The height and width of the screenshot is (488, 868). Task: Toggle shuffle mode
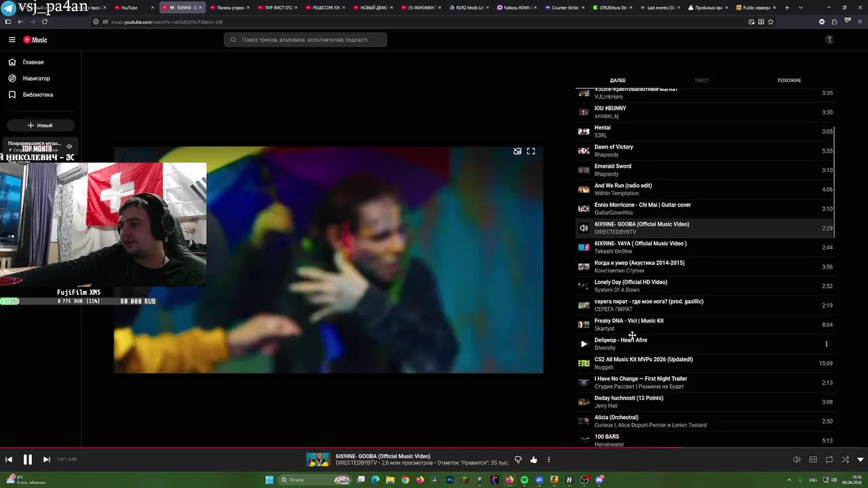coord(845,460)
